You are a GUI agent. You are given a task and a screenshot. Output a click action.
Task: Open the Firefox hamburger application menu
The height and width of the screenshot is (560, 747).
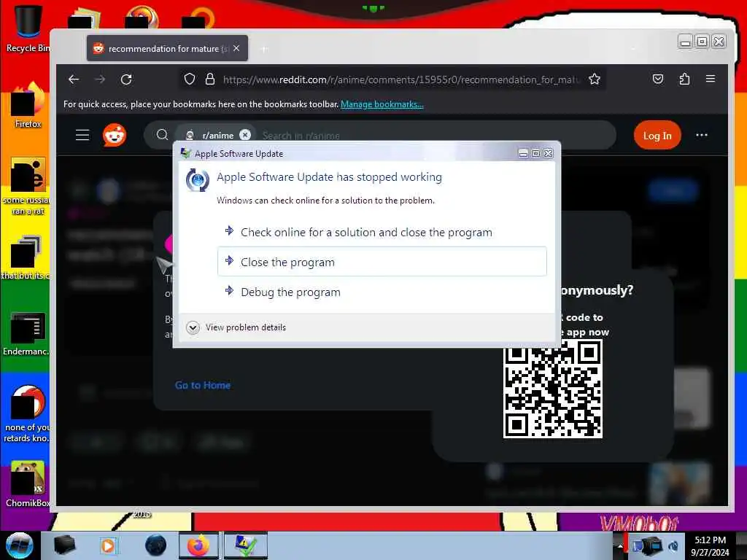711,79
